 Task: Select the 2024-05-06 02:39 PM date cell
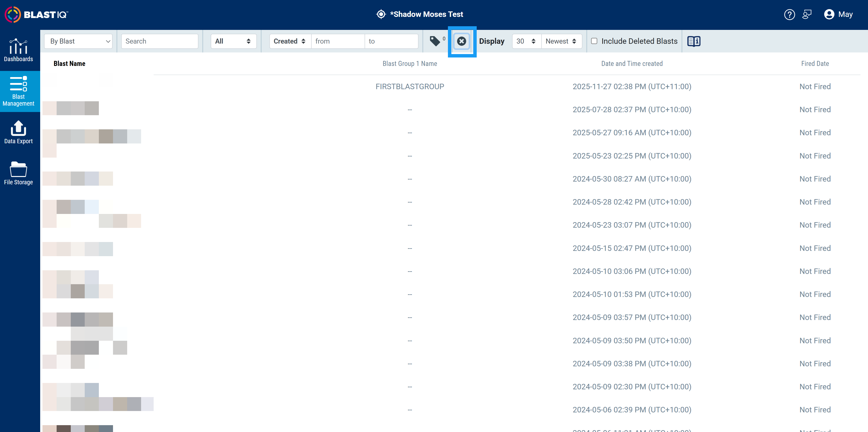click(632, 410)
